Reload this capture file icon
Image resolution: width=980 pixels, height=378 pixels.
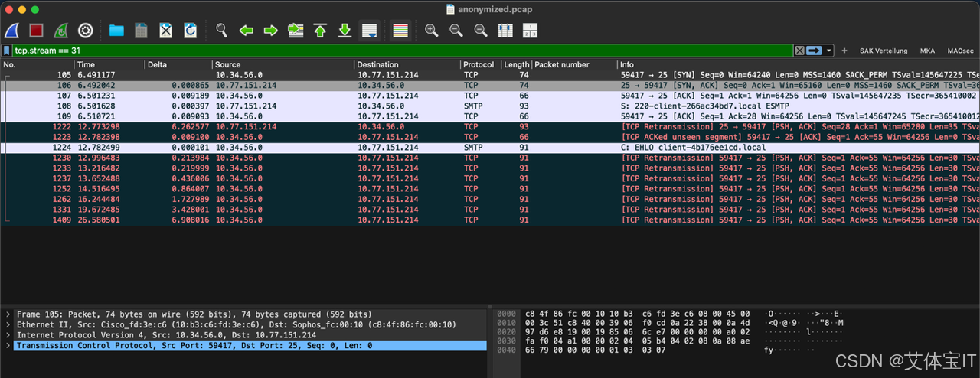pos(190,31)
